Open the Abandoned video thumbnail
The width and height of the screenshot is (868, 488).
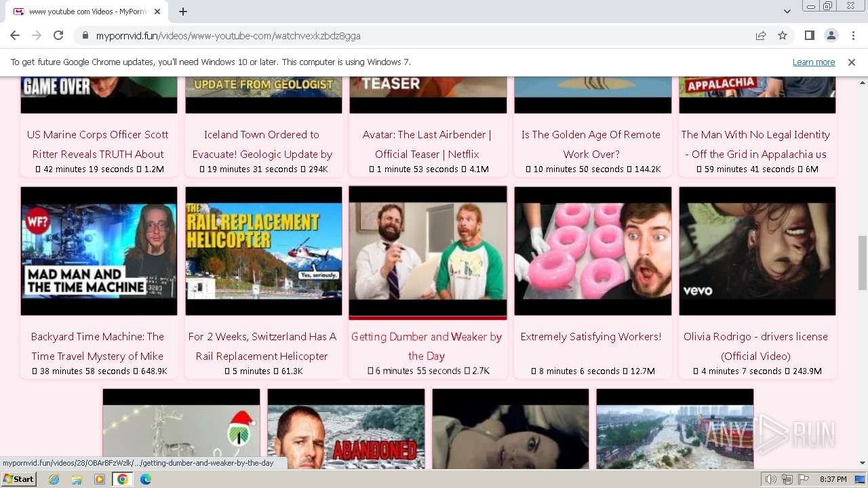click(x=346, y=429)
